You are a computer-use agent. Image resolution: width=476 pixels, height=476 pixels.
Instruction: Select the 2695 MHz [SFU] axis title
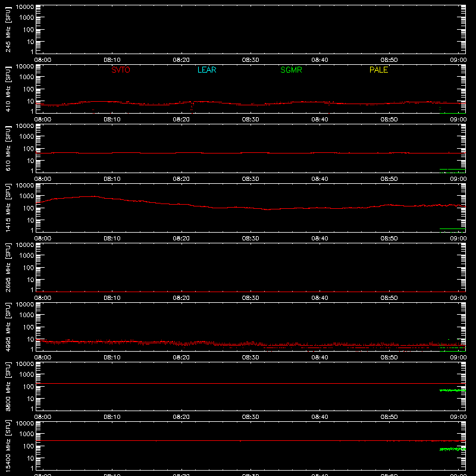(8, 267)
